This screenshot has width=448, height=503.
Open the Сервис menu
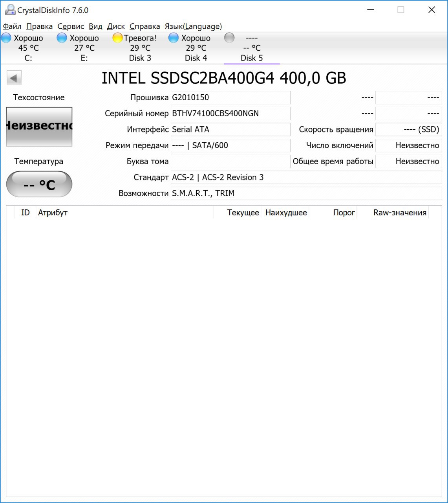pos(71,26)
